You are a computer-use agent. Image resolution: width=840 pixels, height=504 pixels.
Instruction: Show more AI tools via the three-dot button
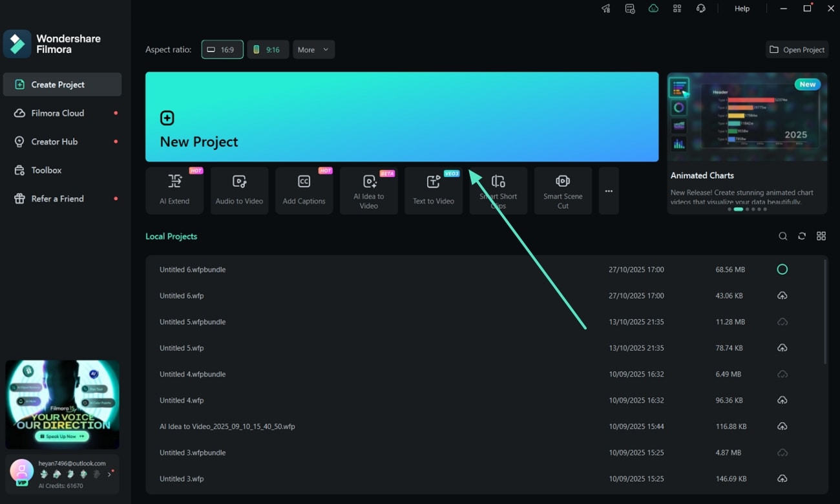click(609, 191)
